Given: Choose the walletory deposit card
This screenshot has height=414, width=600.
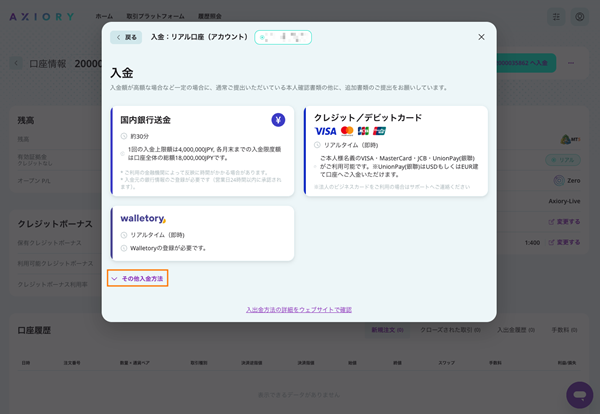Looking at the screenshot, I should 202,233.
